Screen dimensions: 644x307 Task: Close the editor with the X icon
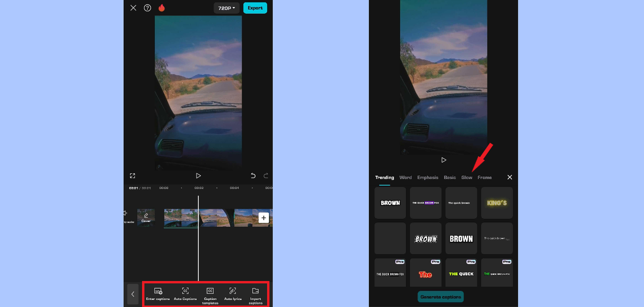click(x=133, y=8)
